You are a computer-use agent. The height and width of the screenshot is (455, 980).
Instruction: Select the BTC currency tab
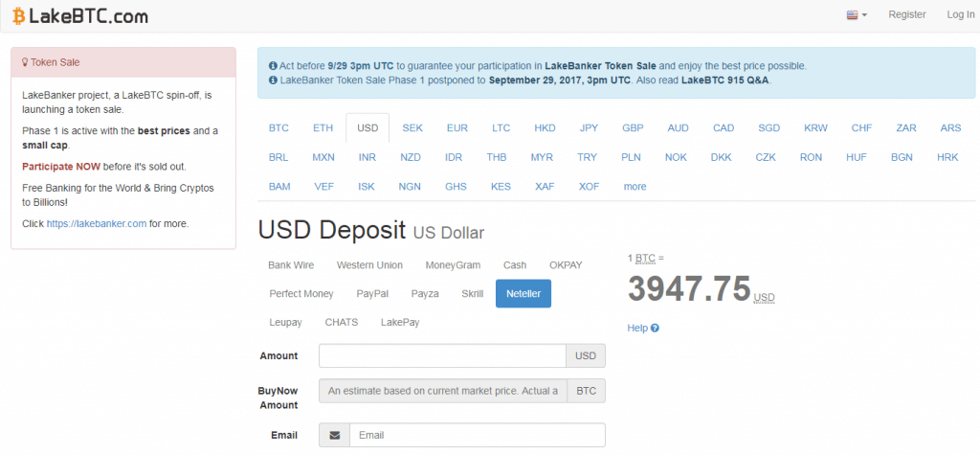[278, 127]
